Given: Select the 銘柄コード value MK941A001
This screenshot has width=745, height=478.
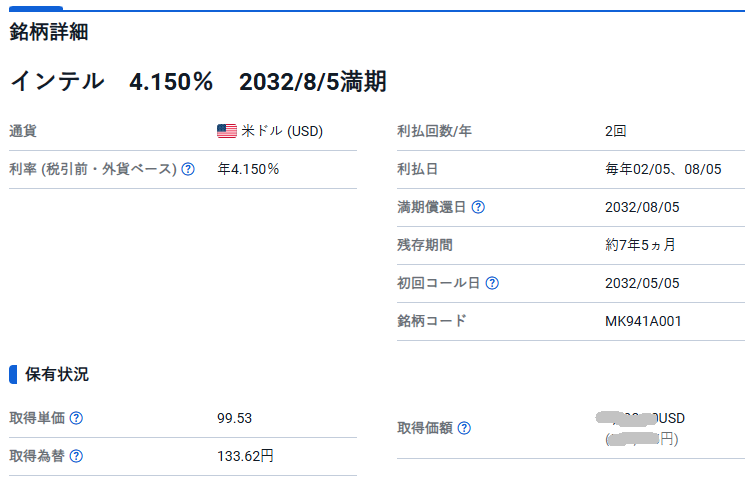Looking at the screenshot, I should 644,321.
